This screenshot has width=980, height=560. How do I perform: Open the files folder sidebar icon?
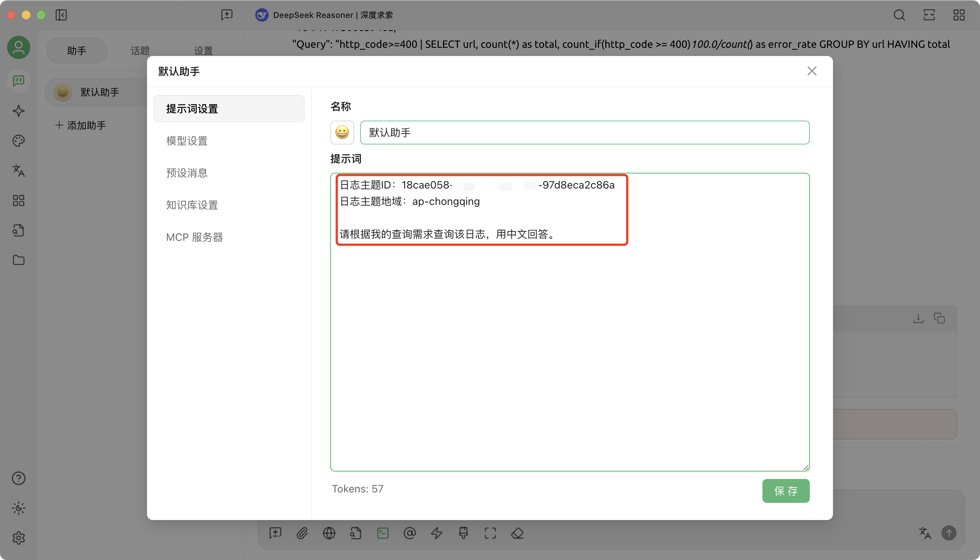(18, 260)
